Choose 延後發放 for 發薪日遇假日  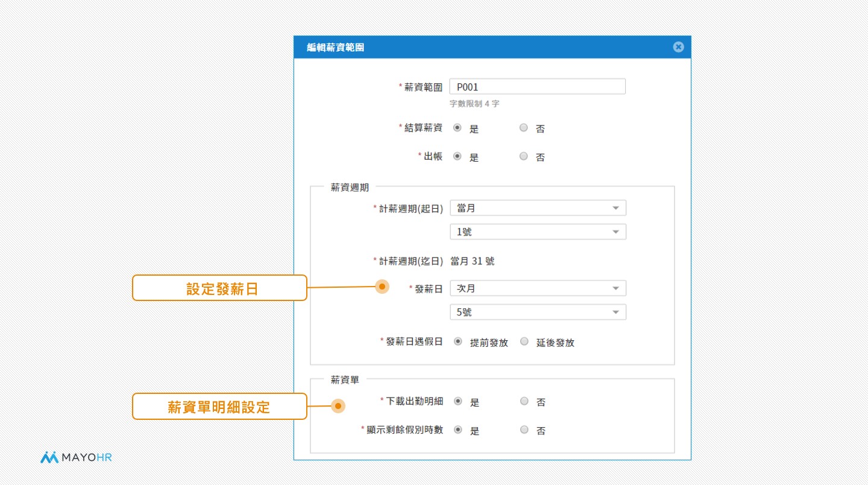click(x=524, y=341)
